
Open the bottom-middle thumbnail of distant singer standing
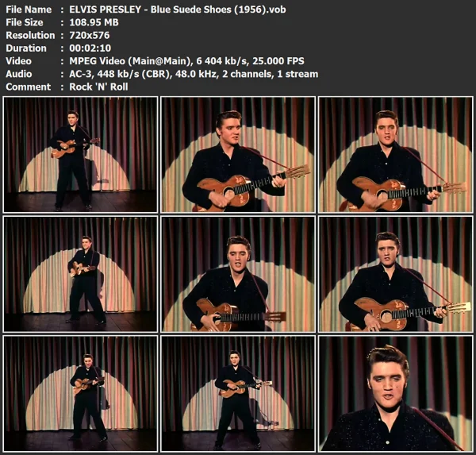[238, 394]
